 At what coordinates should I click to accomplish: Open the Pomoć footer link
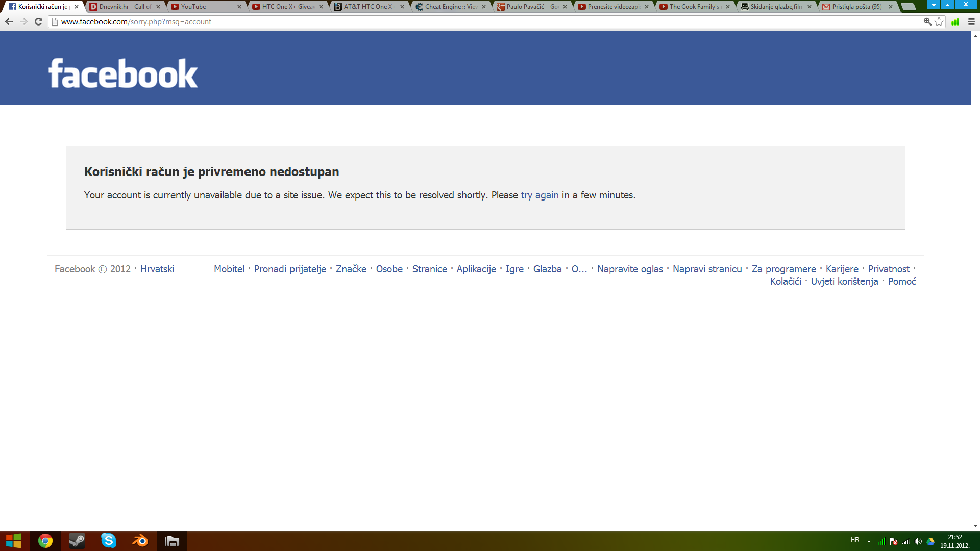tap(902, 281)
